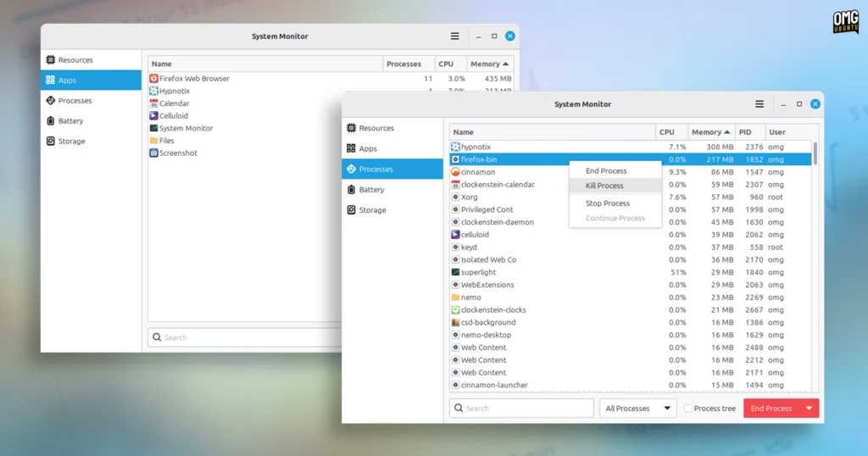Click the clockenstein-calendar process icon
This screenshot has height=456, width=868.
tap(455, 184)
